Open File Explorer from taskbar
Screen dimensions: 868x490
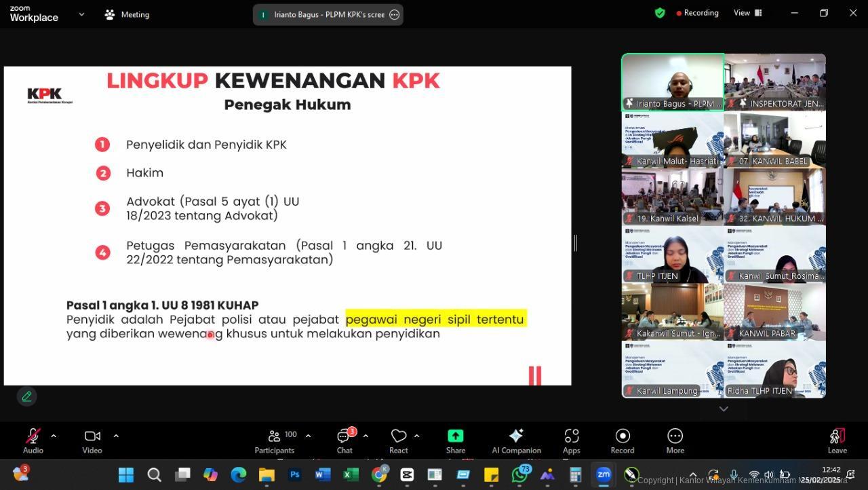click(x=267, y=475)
